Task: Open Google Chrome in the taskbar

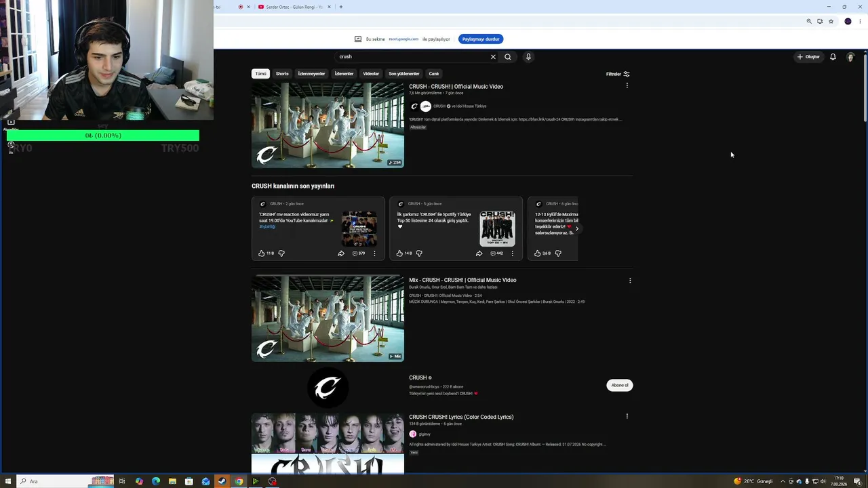Action: point(239,481)
